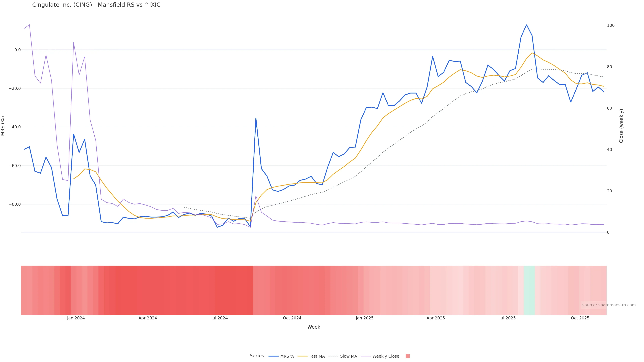Click the 0.0 tick on left axis
This screenshot has height=362, width=644.
click(x=17, y=50)
